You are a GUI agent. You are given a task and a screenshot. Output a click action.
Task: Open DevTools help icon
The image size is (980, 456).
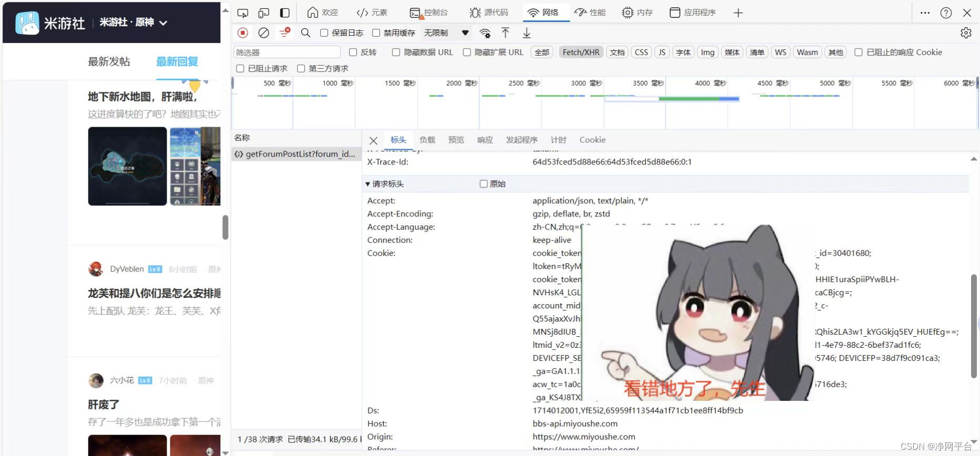[x=946, y=13]
